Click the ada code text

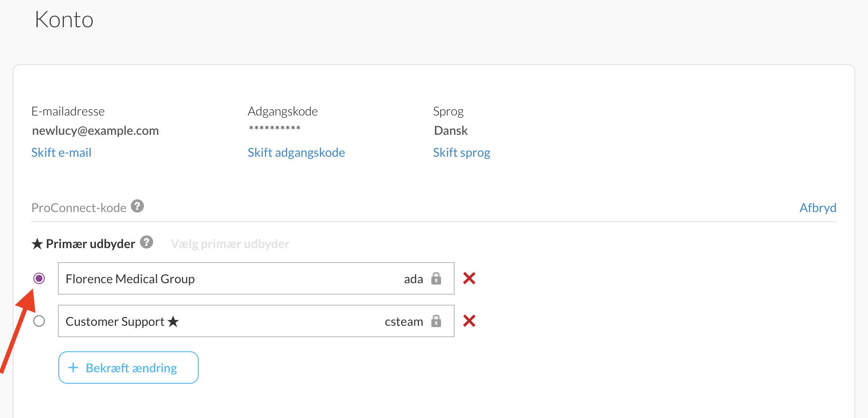tap(413, 279)
